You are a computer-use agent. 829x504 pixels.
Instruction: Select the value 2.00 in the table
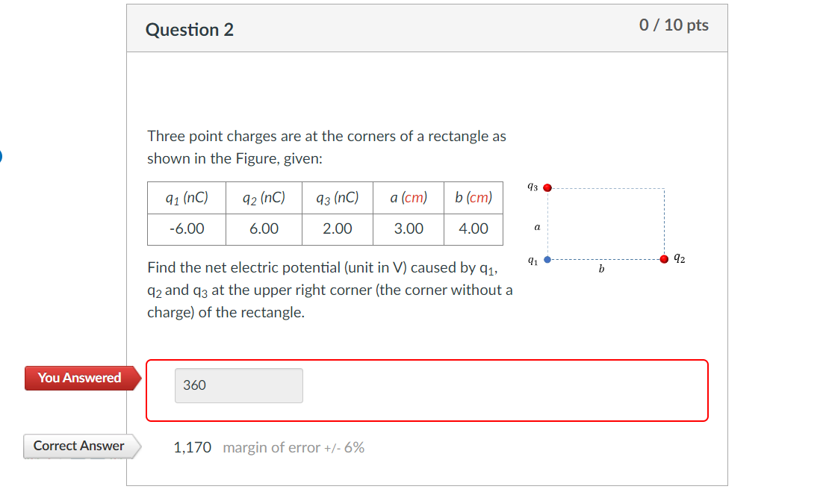point(337,228)
